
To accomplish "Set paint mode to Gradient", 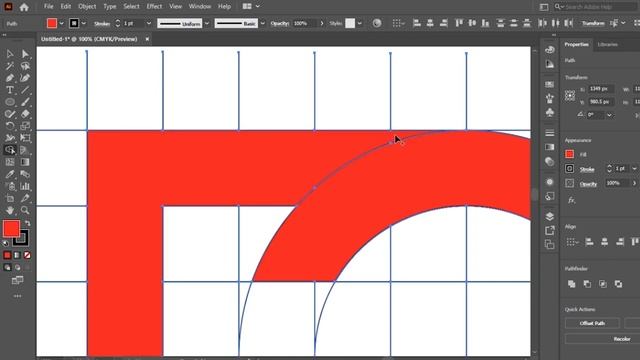I will coord(17,255).
